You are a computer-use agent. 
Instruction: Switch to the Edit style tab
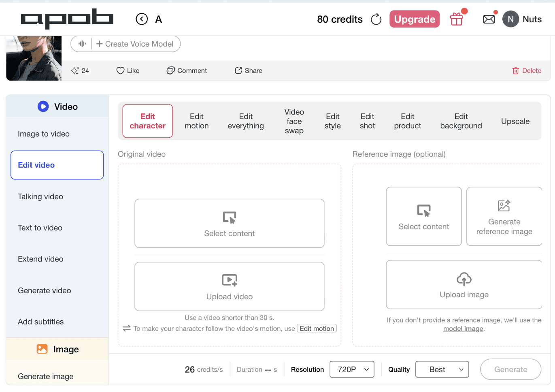pyautogui.click(x=333, y=121)
